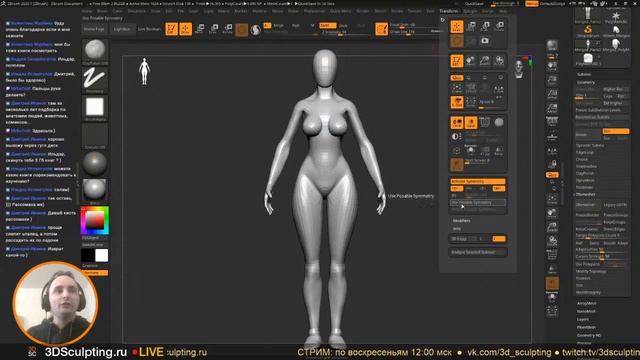The image size is (640, 360).
Task: Click the Draw icon in the Transform palette
Action: 457,27
